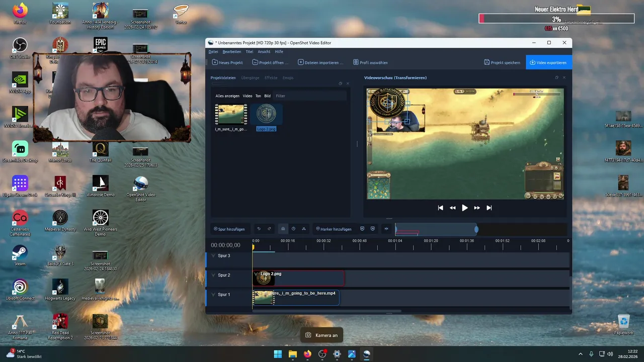Redo the last action in timeline toolbar
644x362 pixels.
pos(269,229)
